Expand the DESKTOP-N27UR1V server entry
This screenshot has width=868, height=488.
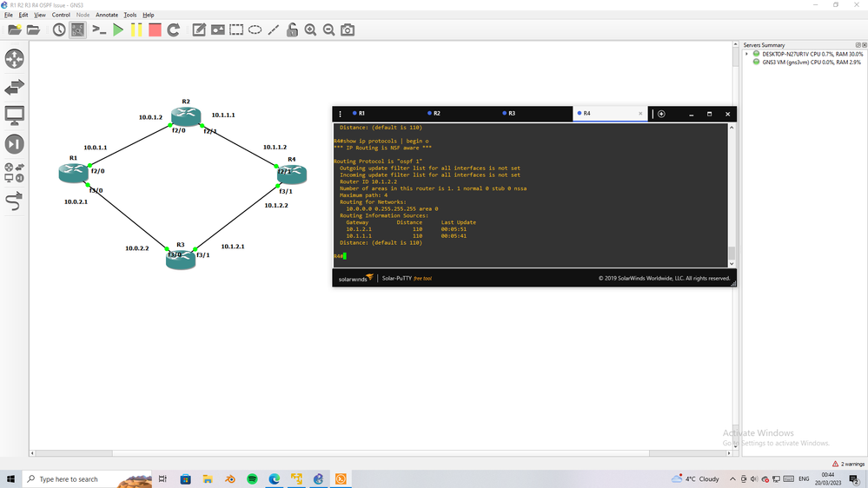click(x=746, y=54)
